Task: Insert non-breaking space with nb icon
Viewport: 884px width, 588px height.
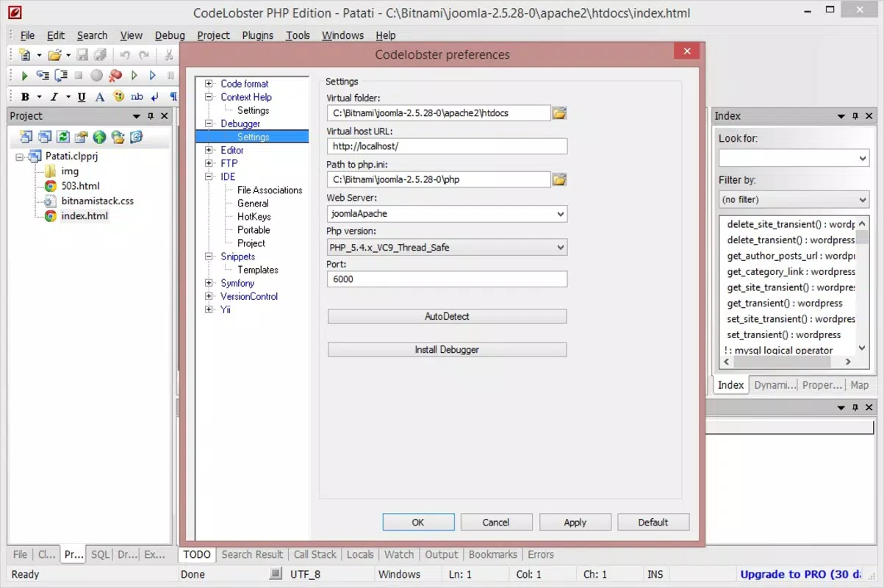Action: 137,97
